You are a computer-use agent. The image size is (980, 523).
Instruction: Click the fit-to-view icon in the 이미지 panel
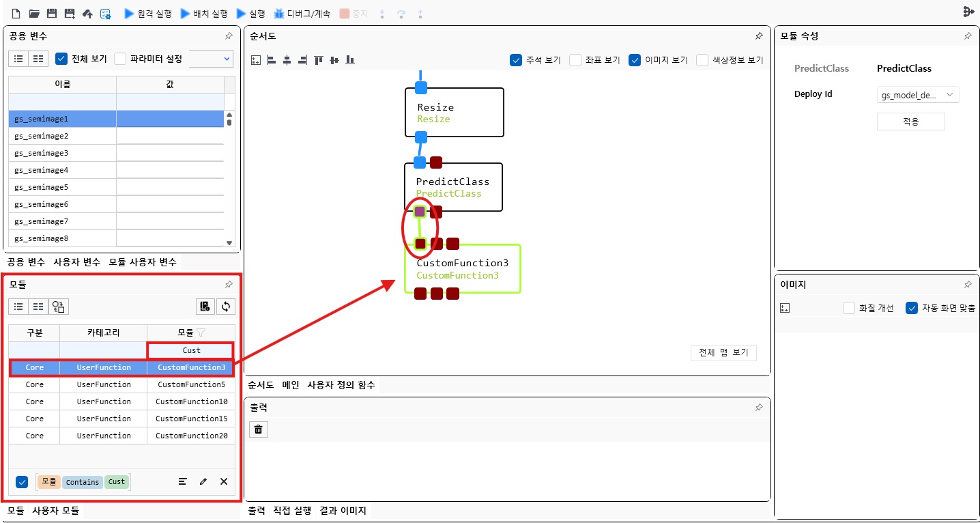pos(784,307)
